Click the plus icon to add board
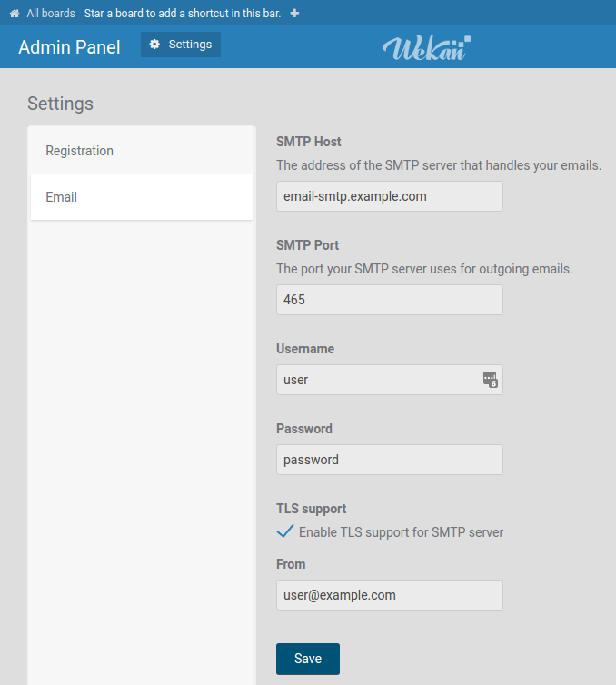 [x=294, y=14]
